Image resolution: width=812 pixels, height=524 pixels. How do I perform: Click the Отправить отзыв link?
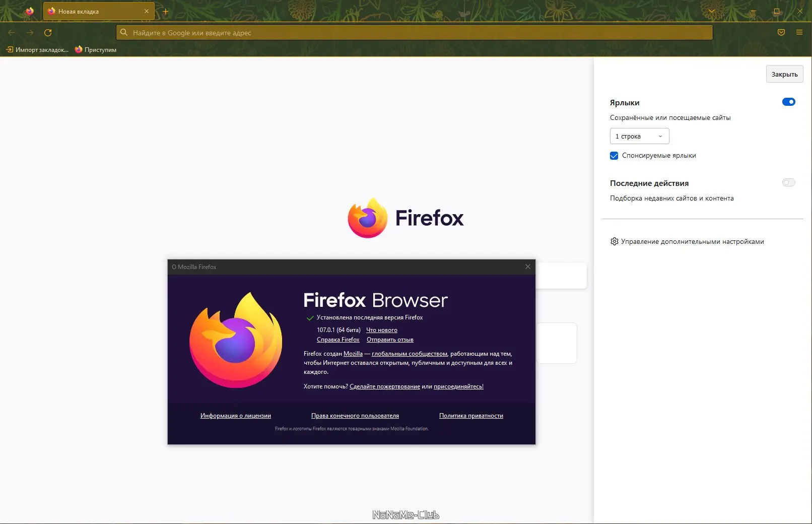point(390,340)
